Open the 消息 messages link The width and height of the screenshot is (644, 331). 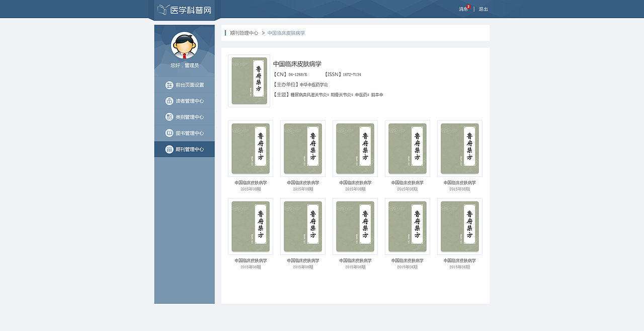click(x=463, y=9)
